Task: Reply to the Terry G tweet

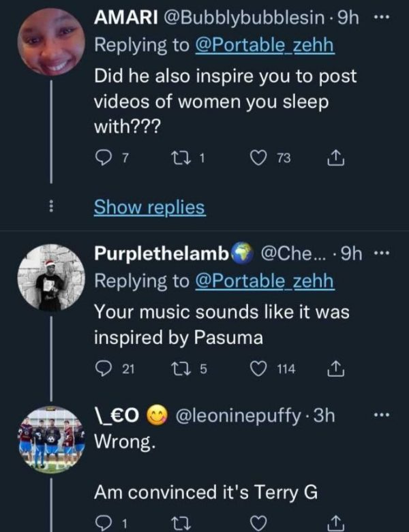Action: [102, 524]
